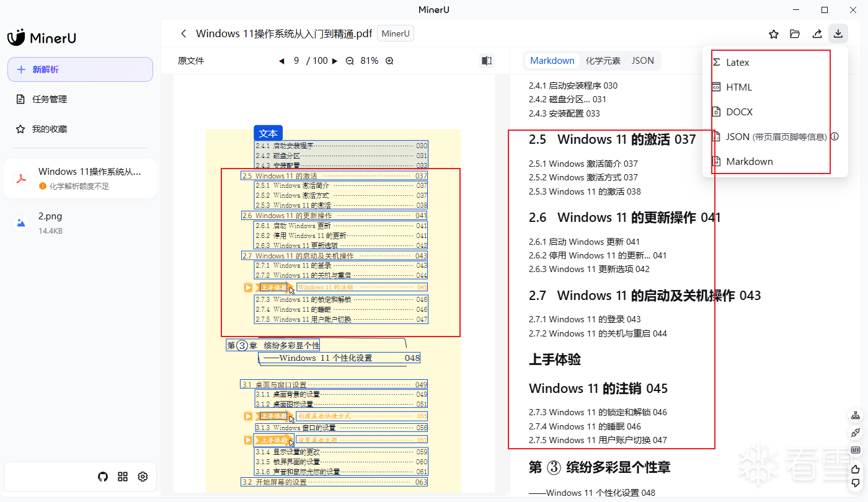Go to the previous page arrow
Viewport: 868px width, 502px height.
[281, 61]
